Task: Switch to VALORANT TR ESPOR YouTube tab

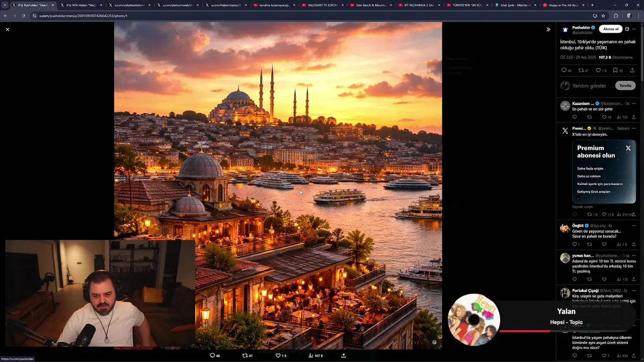Action: coord(323,5)
